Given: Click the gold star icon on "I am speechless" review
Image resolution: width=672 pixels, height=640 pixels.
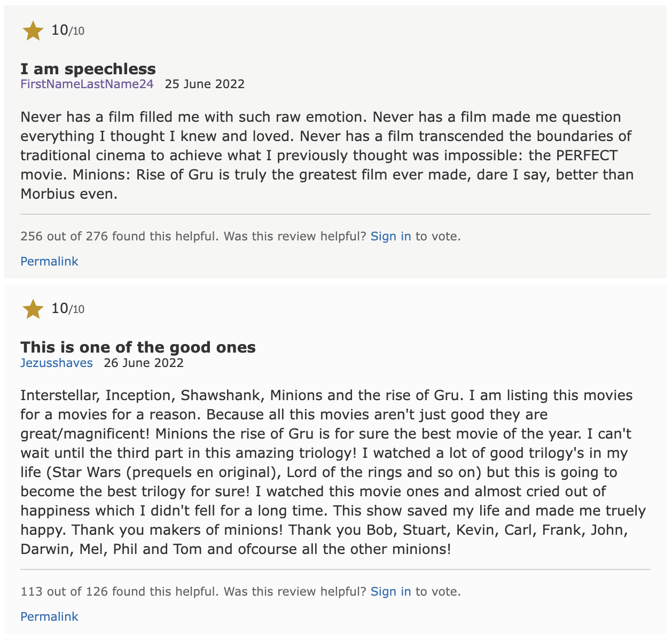Looking at the screenshot, I should point(33,30).
